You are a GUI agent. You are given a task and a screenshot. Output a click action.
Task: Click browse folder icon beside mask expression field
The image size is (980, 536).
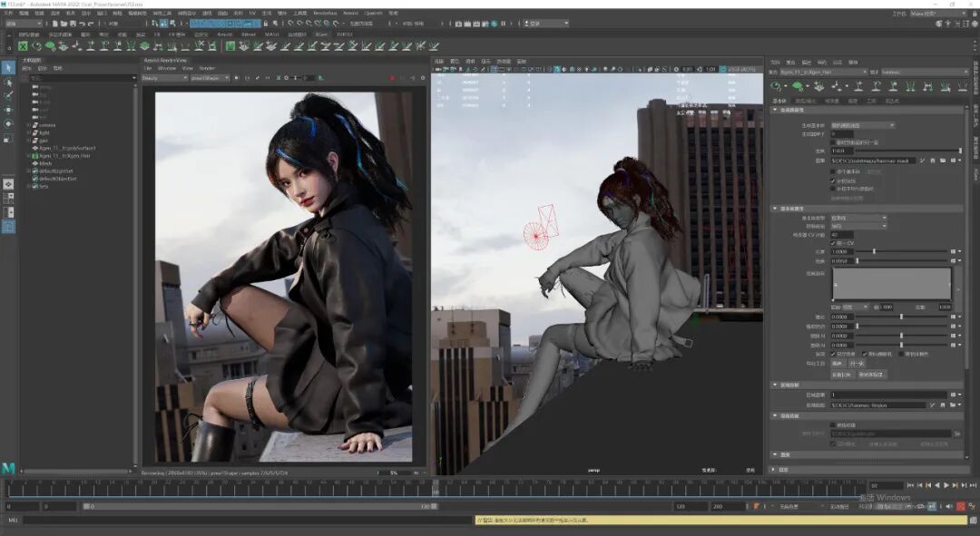pos(943,161)
